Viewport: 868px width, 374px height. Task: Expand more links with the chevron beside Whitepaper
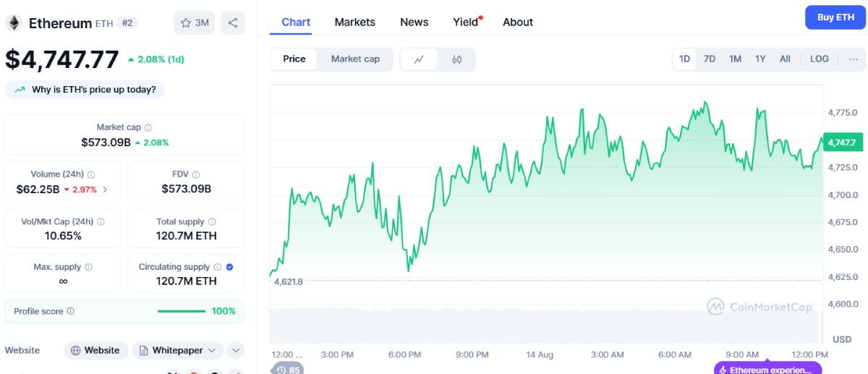236,350
